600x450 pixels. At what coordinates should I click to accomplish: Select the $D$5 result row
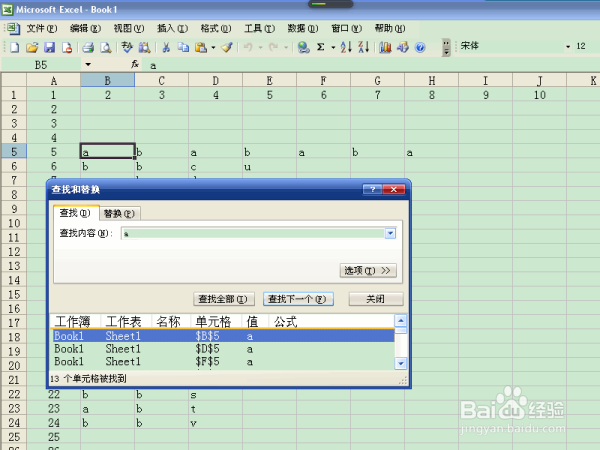click(x=223, y=349)
